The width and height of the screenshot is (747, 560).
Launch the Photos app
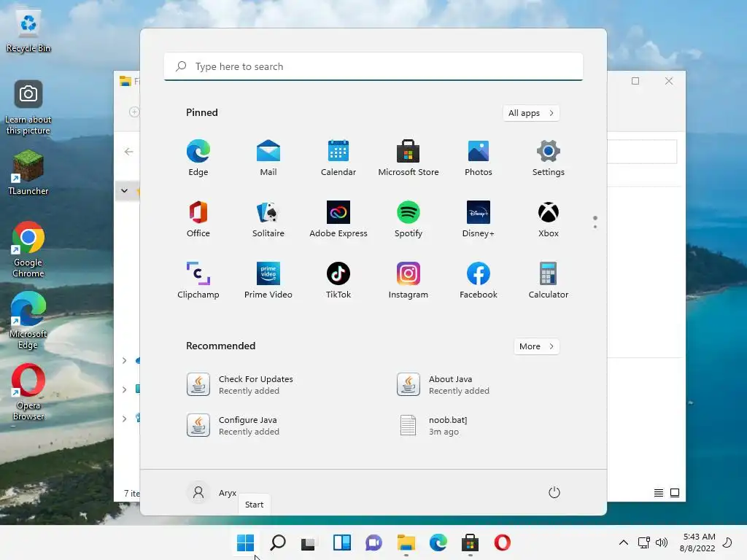479,158
